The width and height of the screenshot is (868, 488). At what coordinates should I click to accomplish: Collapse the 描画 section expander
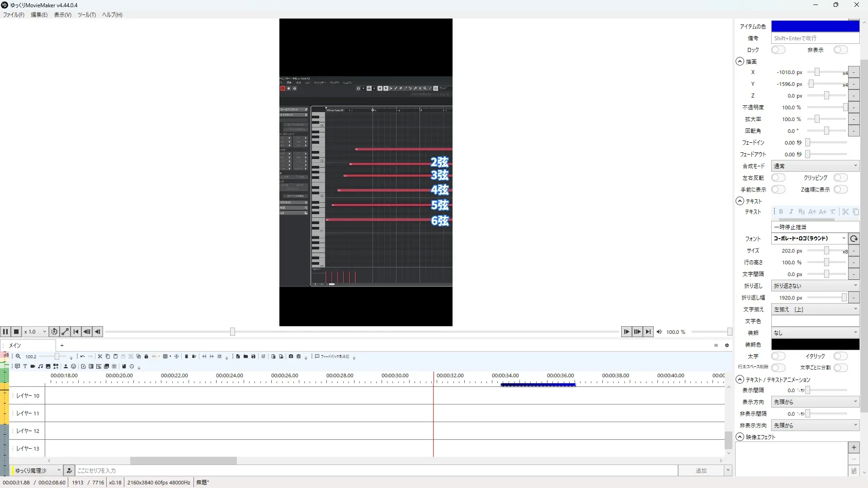coord(740,61)
